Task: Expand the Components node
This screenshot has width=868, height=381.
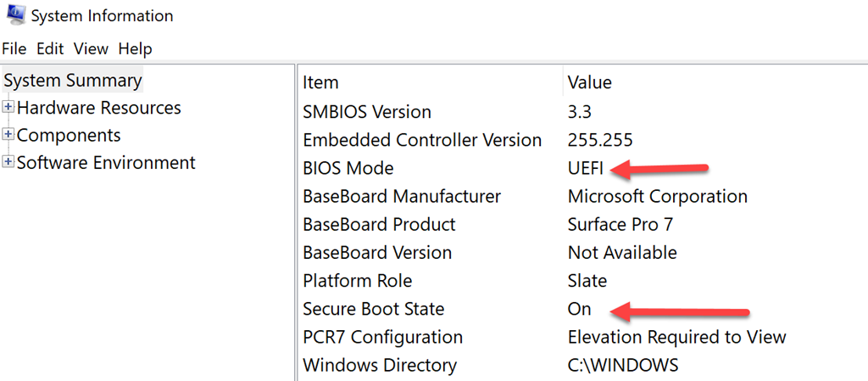Action: (8, 135)
